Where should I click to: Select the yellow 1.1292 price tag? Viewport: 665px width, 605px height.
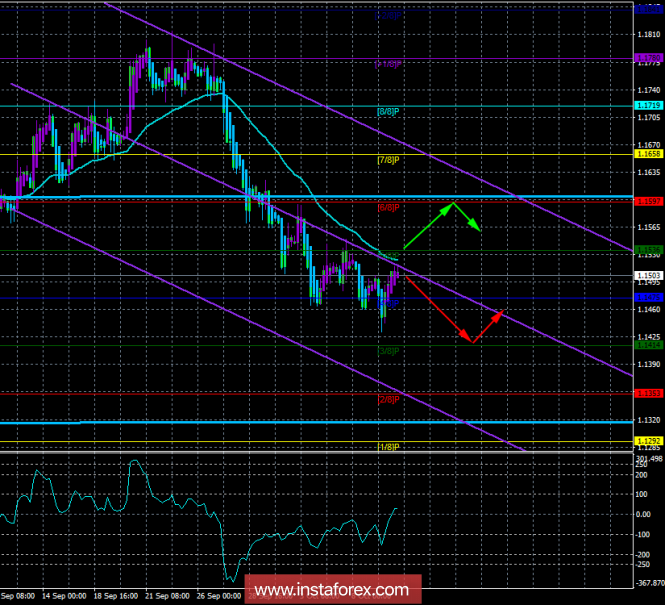click(x=649, y=441)
